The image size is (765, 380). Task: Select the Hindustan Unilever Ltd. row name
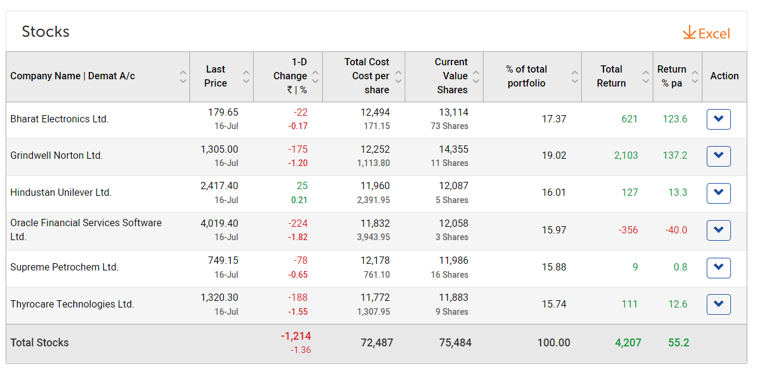[x=61, y=193]
